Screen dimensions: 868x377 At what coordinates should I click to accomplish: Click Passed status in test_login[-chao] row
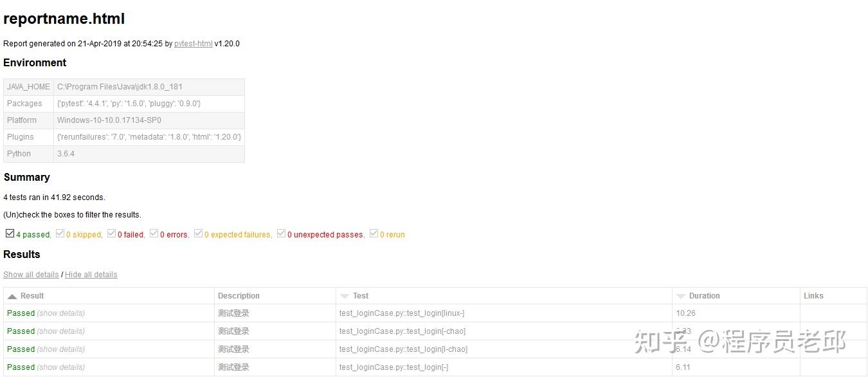(x=21, y=331)
